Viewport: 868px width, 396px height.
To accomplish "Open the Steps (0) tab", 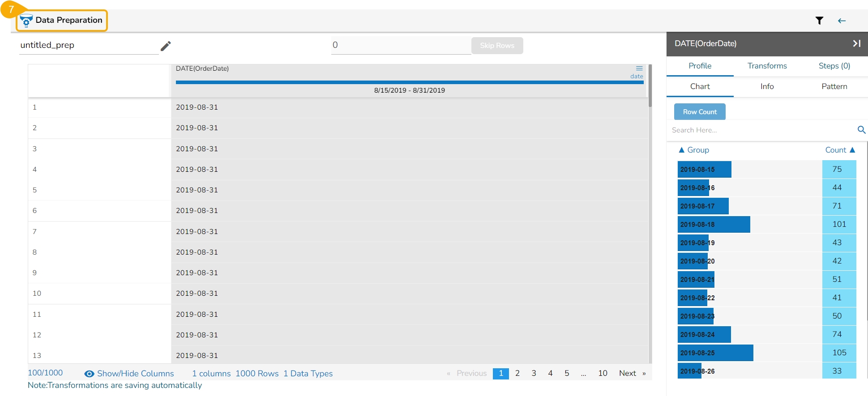I will (834, 66).
